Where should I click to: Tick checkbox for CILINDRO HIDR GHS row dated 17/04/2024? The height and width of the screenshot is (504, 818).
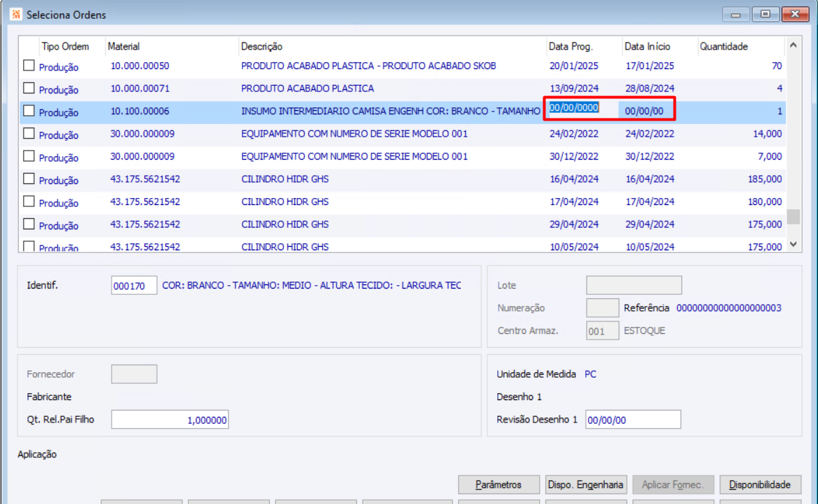pos(29,201)
